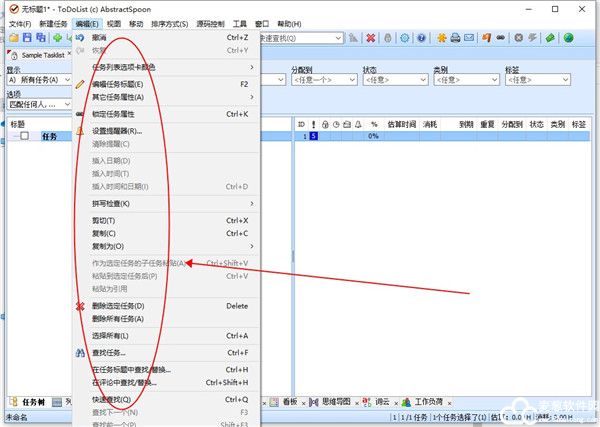Click the print icon in the toolbar
Screen dimensions: 600x427
(x=456, y=38)
